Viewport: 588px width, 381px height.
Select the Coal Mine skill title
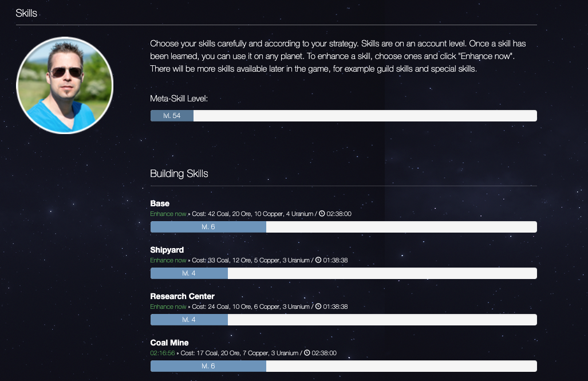coord(169,343)
